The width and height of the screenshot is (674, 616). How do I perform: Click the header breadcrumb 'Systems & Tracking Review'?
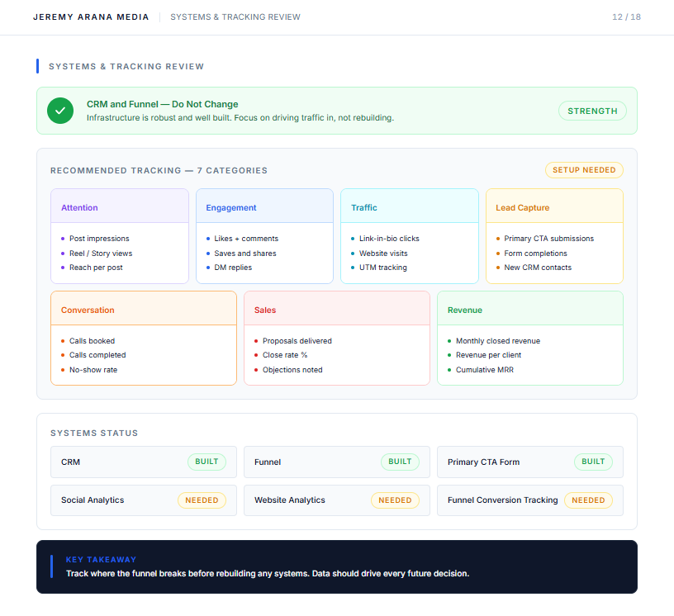(235, 17)
